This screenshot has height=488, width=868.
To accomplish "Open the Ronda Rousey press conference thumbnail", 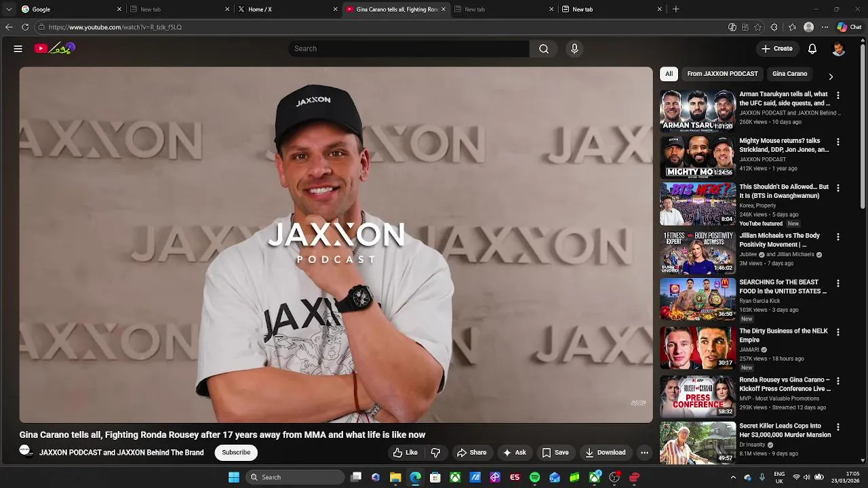I will [x=698, y=396].
